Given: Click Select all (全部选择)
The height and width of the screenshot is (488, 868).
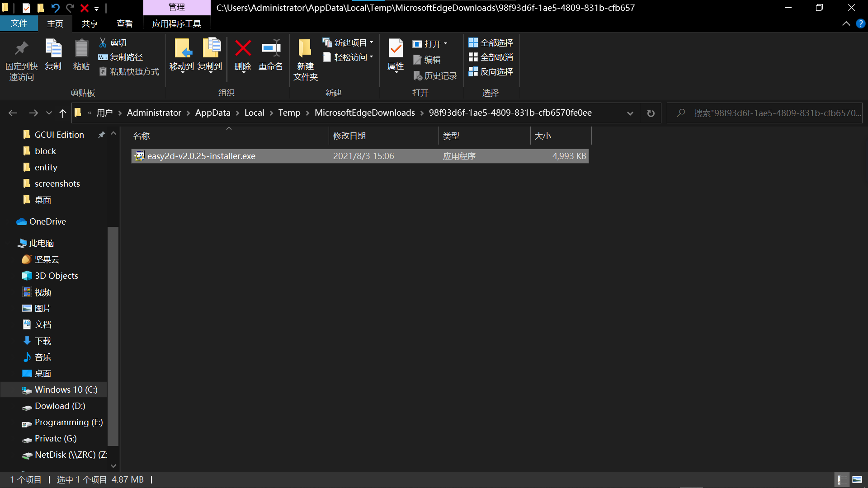Looking at the screenshot, I should pos(491,42).
